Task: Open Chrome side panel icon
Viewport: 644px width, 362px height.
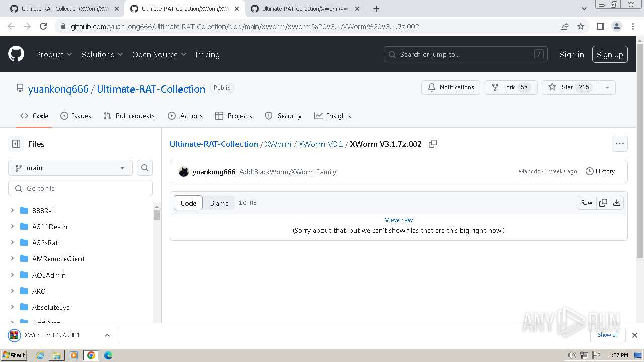Action: [600, 26]
